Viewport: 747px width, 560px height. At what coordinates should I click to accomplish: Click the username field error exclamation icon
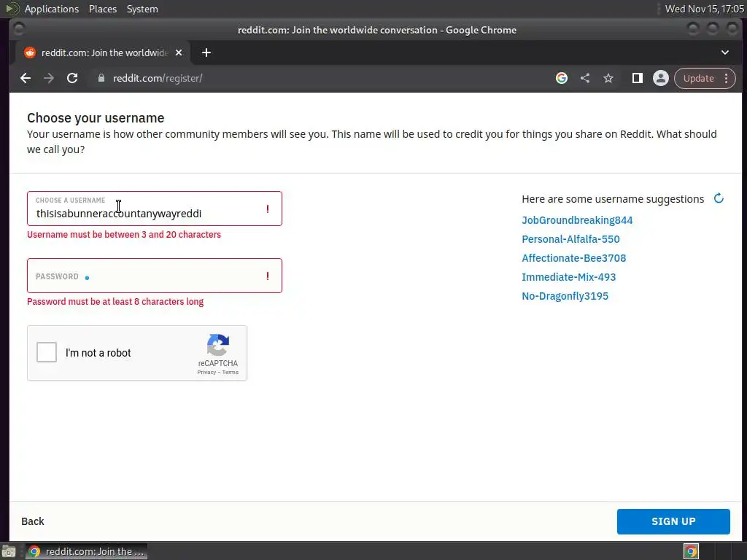click(x=268, y=209)
